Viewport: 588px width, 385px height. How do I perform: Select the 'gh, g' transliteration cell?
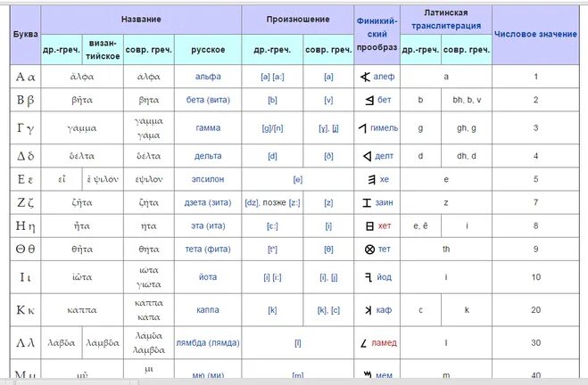(x=467, y=128)
